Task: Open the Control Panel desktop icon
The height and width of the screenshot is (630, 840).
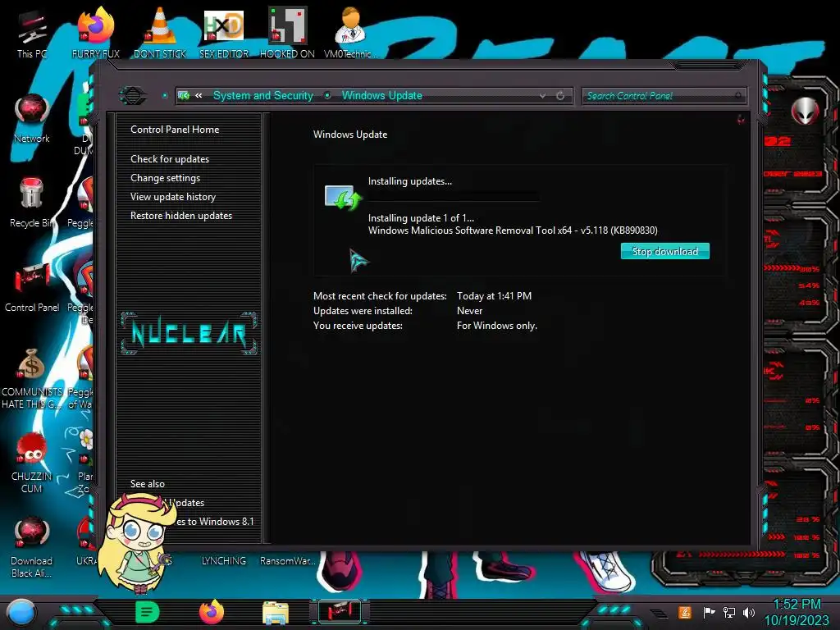Action: [32, 288]
